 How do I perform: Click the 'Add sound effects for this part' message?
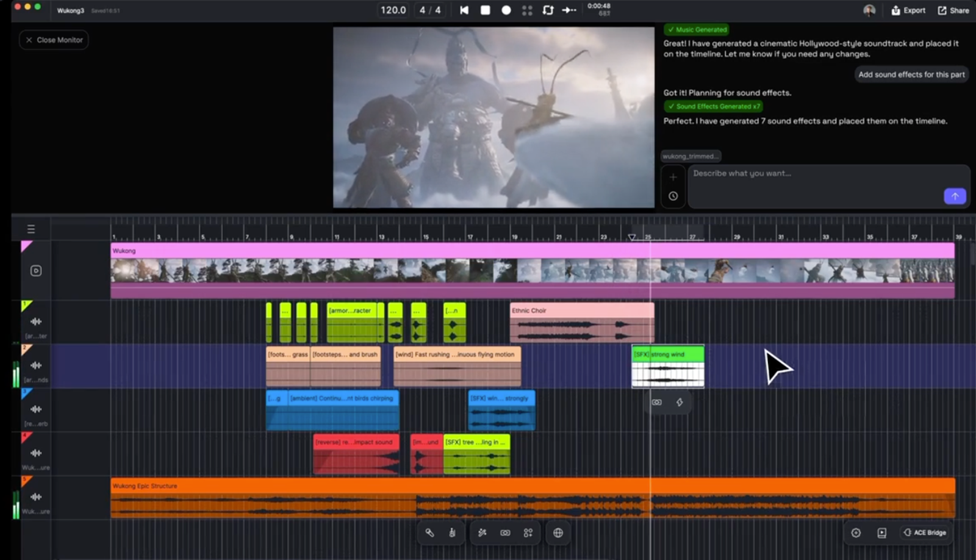click(911, 74)
